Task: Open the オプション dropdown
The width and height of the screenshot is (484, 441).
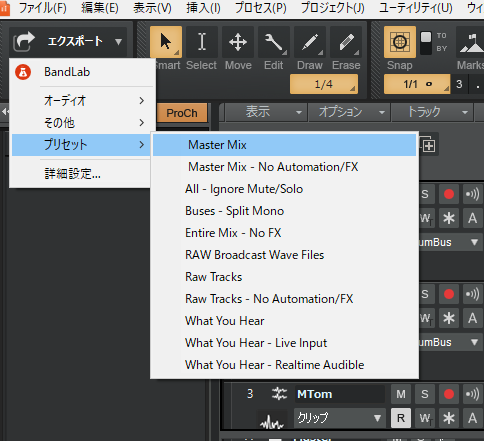Action: tap(348, 112)
